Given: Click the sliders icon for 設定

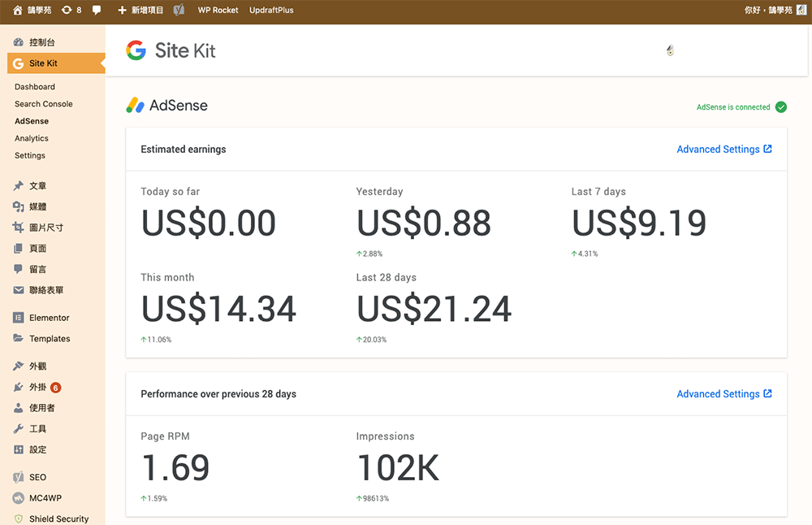Looking at the screenshot, I should (x=19, y=449).
